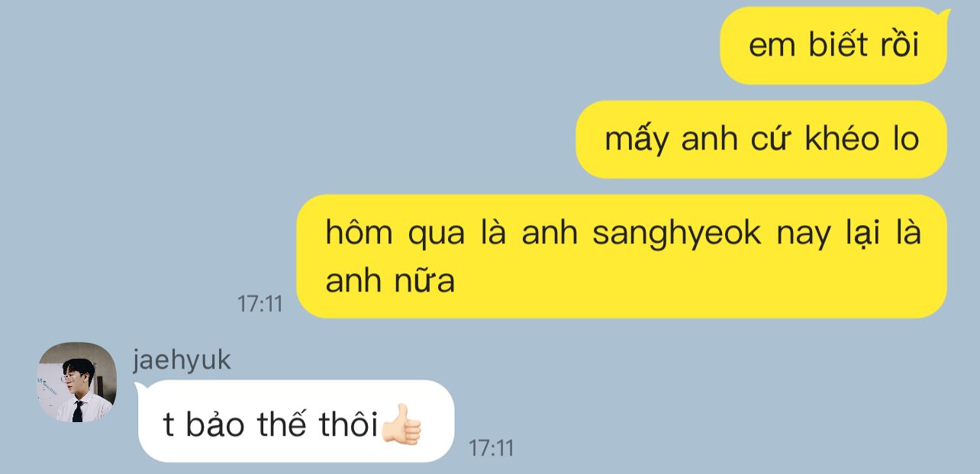Click the tail of the top yellow bubble
Viewport: 980px width, 474px height.
(944, 15)
